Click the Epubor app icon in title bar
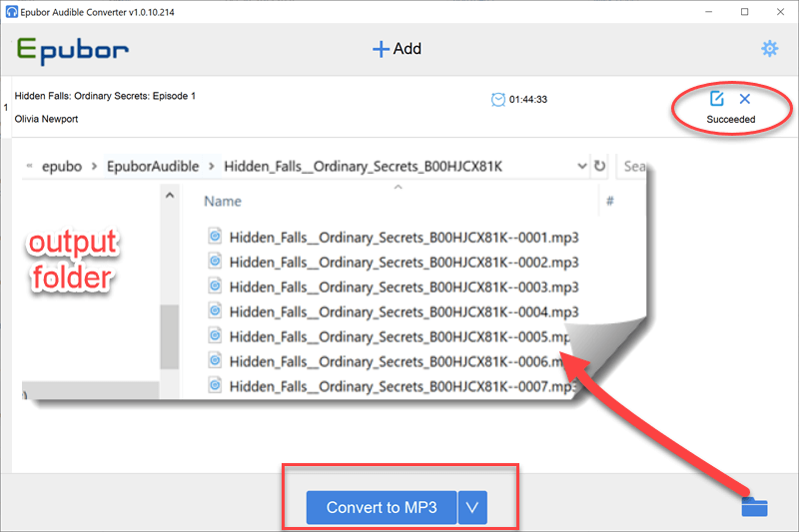 point(11,12)
